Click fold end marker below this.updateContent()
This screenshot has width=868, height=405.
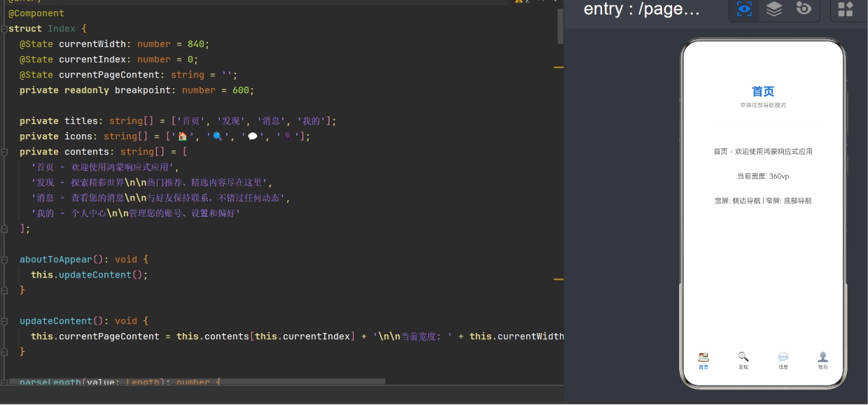(4, 290)
